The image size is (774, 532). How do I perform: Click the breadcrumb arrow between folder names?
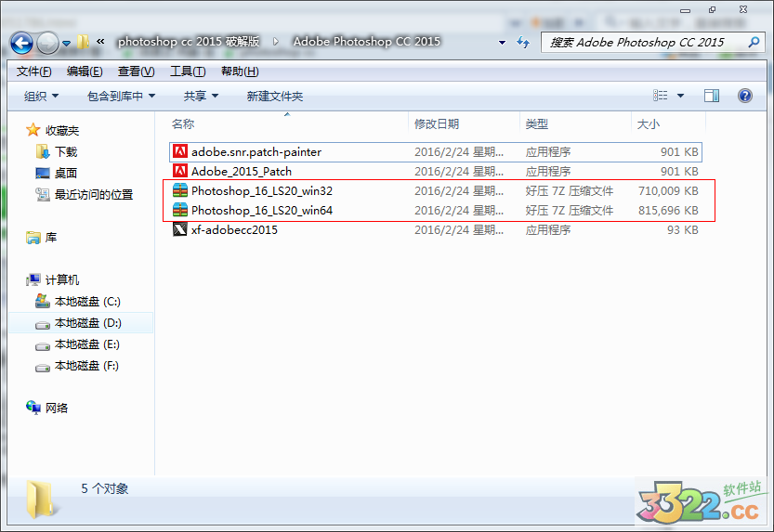click(276, 42)
